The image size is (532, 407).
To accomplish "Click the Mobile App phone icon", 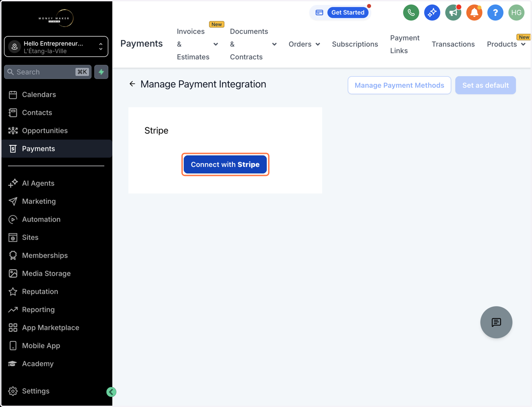I will 13,345.
